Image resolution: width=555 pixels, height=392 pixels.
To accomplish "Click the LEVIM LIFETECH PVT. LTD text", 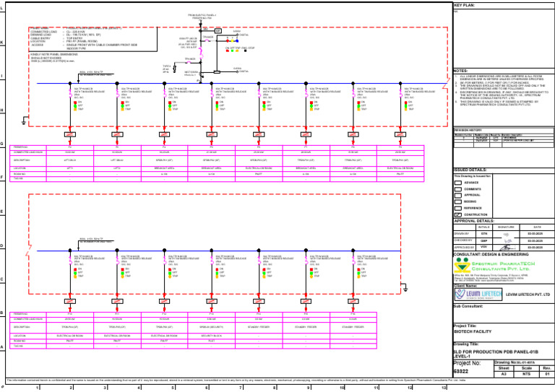I will 528,295.
